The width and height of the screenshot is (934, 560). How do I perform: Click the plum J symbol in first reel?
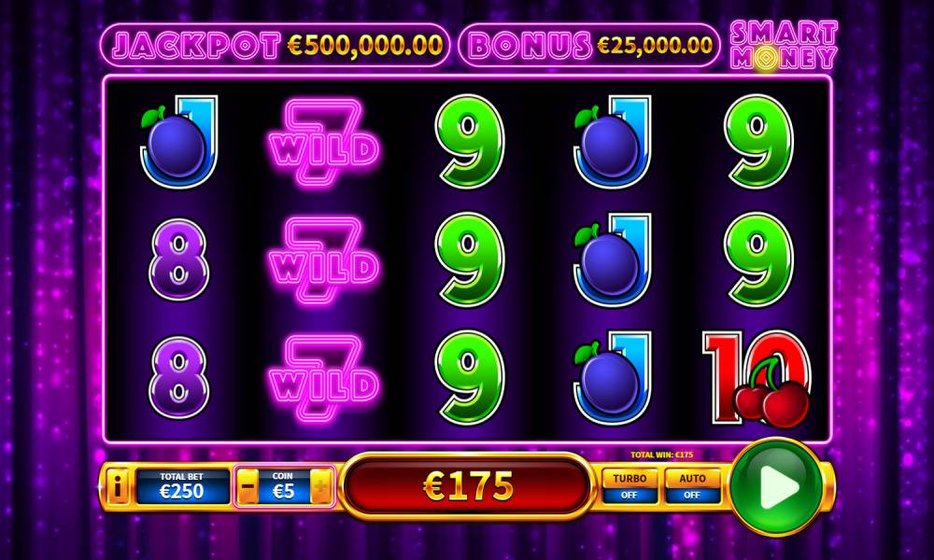pyautogui.click(x=179, y=142)
